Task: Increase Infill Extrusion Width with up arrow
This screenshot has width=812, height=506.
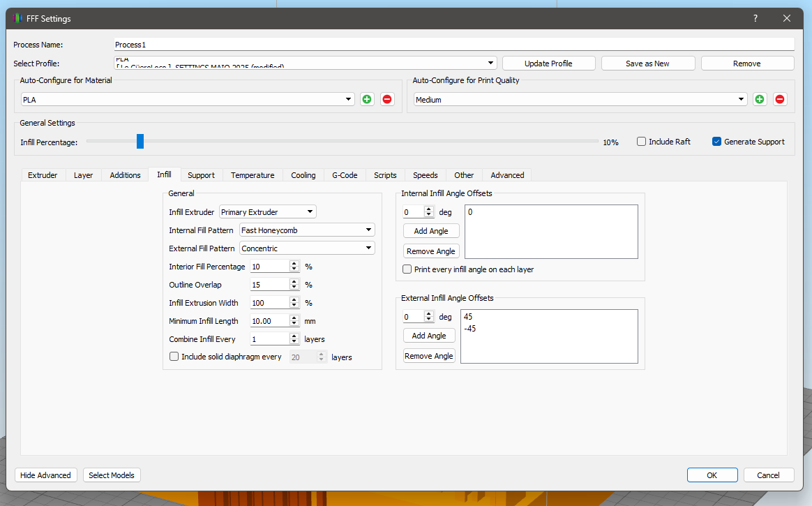Action: [x=294, y=299]
